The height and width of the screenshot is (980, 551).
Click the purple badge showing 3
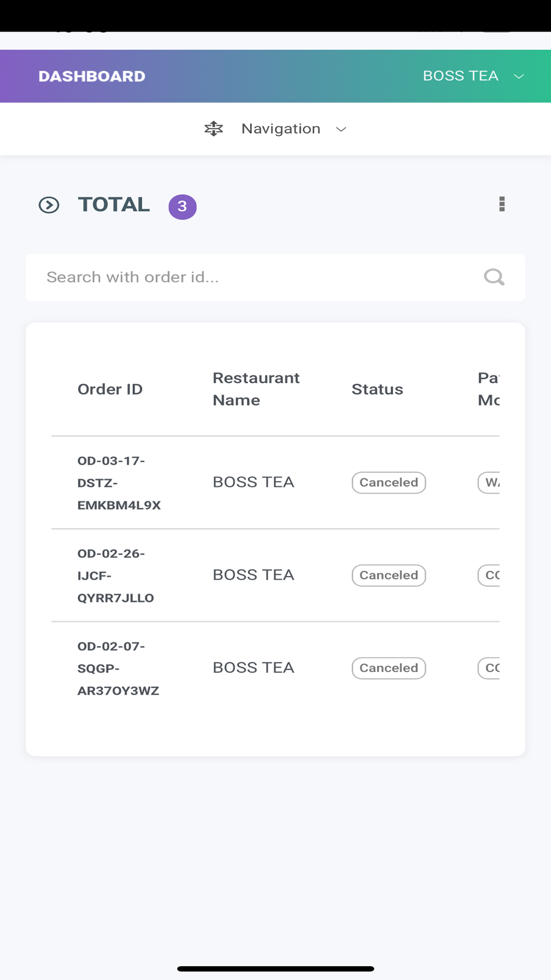182,207
